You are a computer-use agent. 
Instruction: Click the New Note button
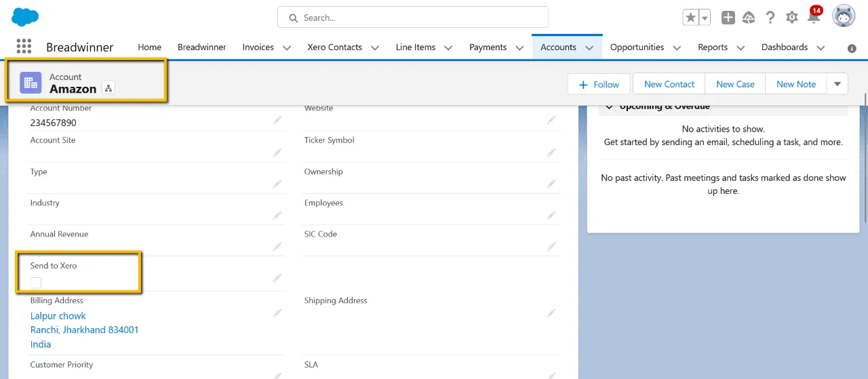tap(796, 84)
